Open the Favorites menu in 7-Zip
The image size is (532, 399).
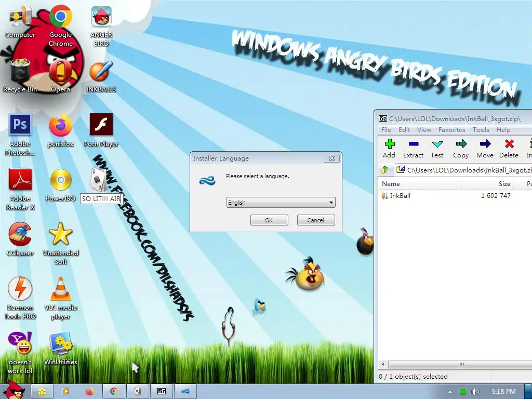point(451,129)
